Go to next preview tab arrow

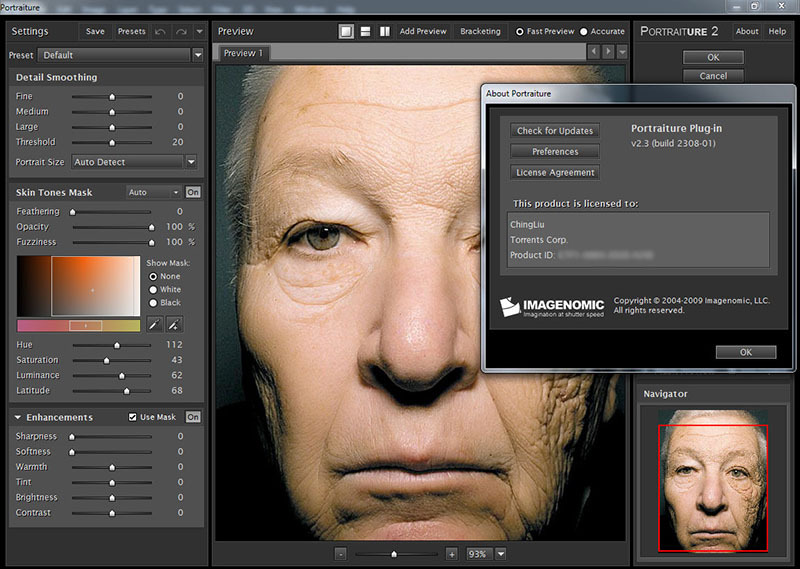tap(608, 52)
